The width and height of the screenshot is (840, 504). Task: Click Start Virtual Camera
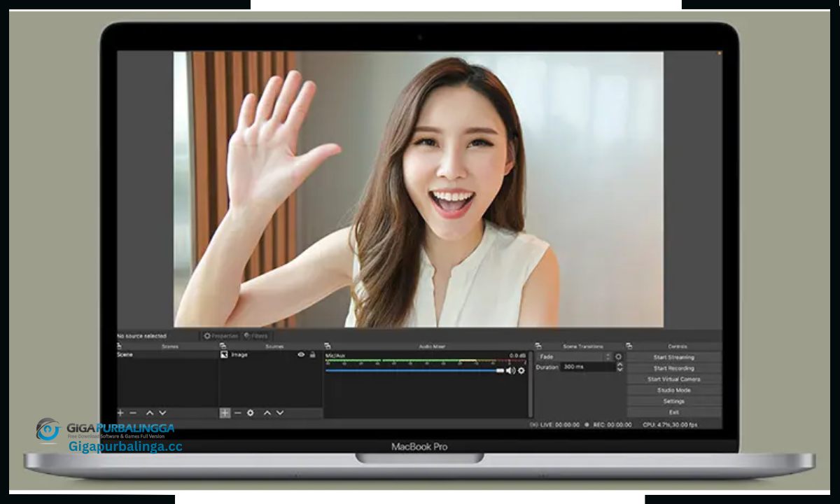point(673,379)
